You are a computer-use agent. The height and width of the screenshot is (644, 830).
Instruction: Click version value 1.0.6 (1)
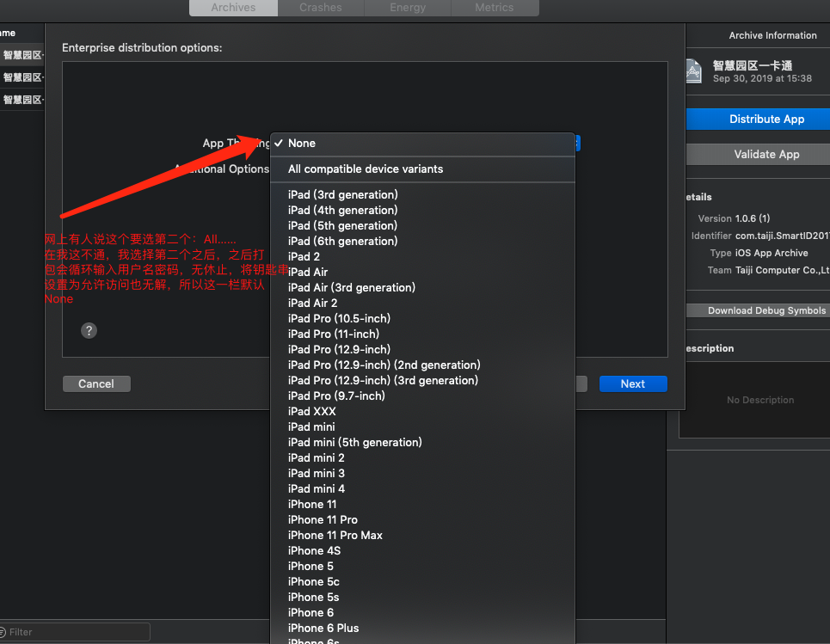coord(753,218)
